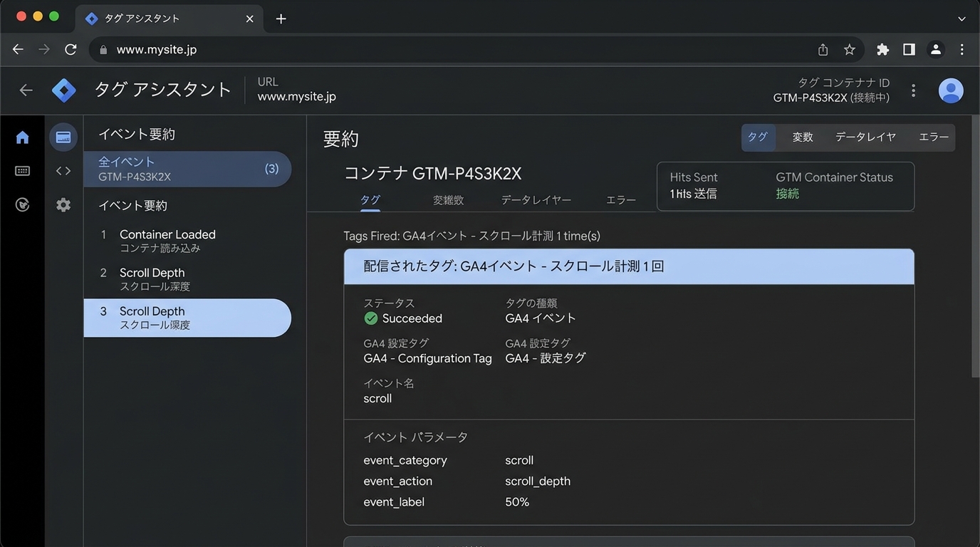Open the code brackets icon
This screenshot has height=547, width=980.
click(63, 171)
